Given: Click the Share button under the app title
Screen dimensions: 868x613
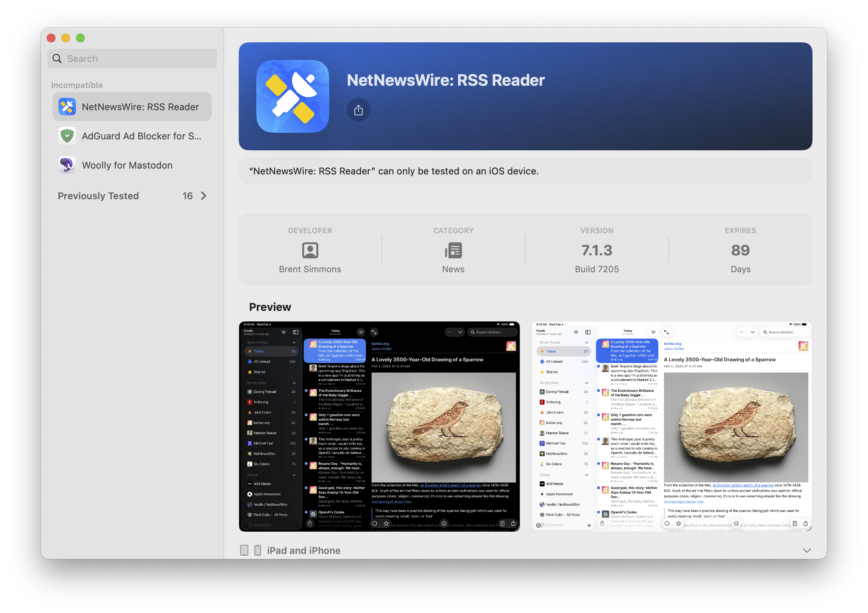Looking at the screenshot, I should (358, 110).
